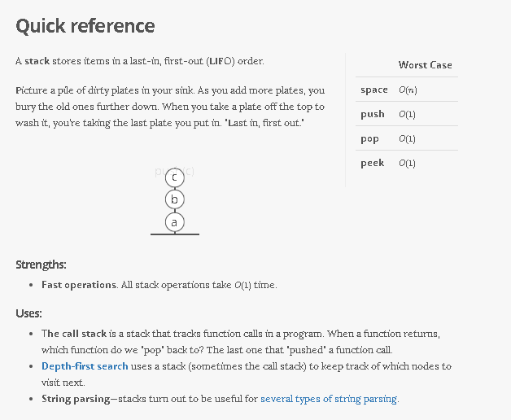This screenshot has width=511, height=420.
Task: Click the Strengths heading
Action: coord(41,265)
